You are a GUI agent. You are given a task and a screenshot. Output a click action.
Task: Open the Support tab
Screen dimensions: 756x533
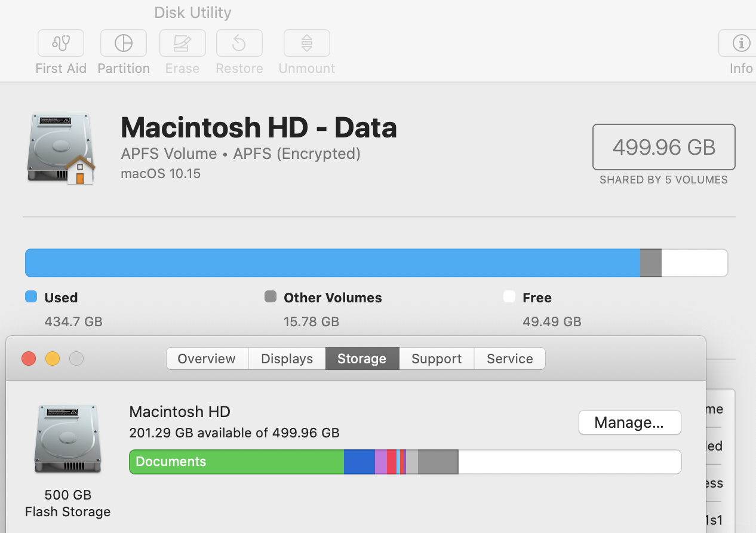[x=437, y=359]
